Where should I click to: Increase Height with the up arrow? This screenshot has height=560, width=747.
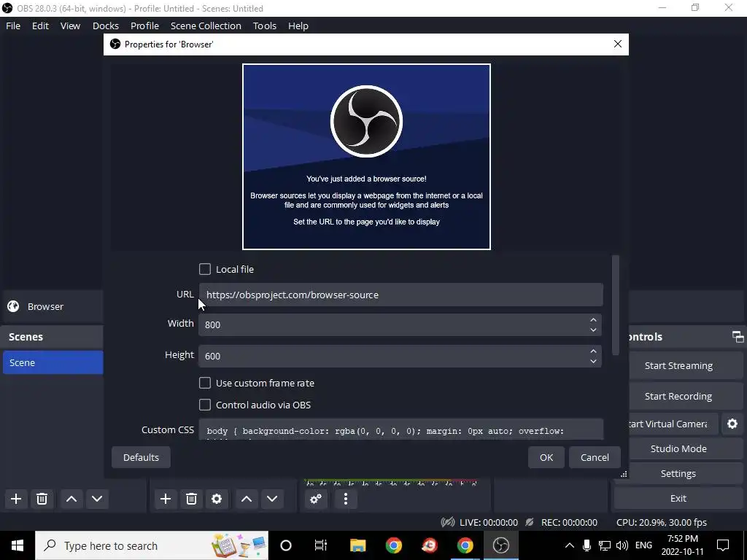[x=593, y=351]
